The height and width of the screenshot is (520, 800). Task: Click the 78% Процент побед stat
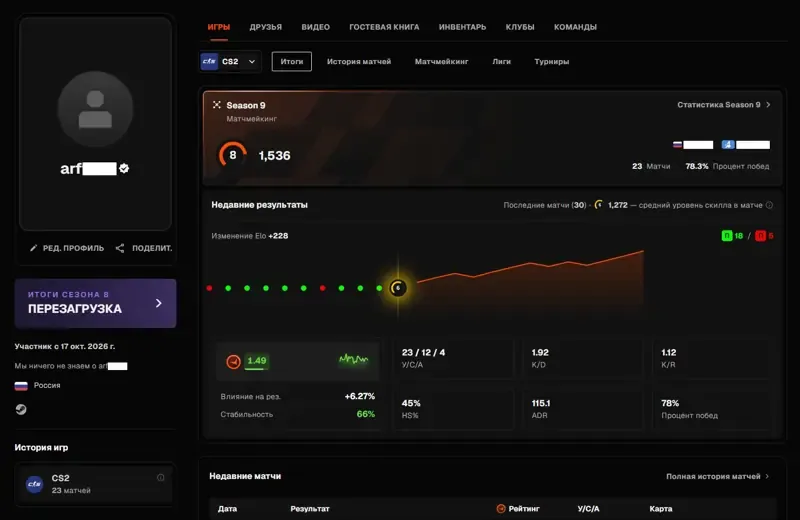click(x=689, y=409)
